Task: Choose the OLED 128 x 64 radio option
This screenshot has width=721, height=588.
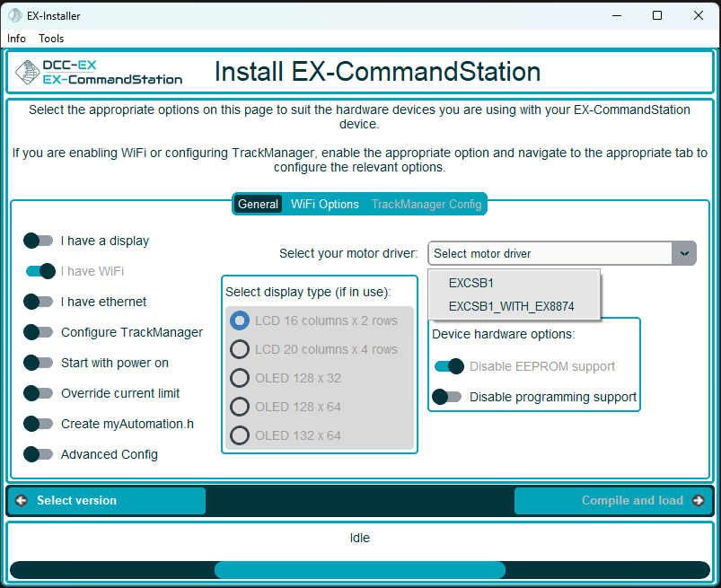Action: [x=240, y=407]
